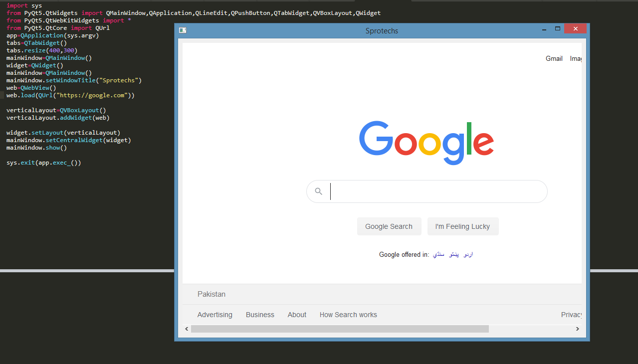Click the setWindowTitle("Sprotechs") code line

pyautogui.click(x=74, y=80)
